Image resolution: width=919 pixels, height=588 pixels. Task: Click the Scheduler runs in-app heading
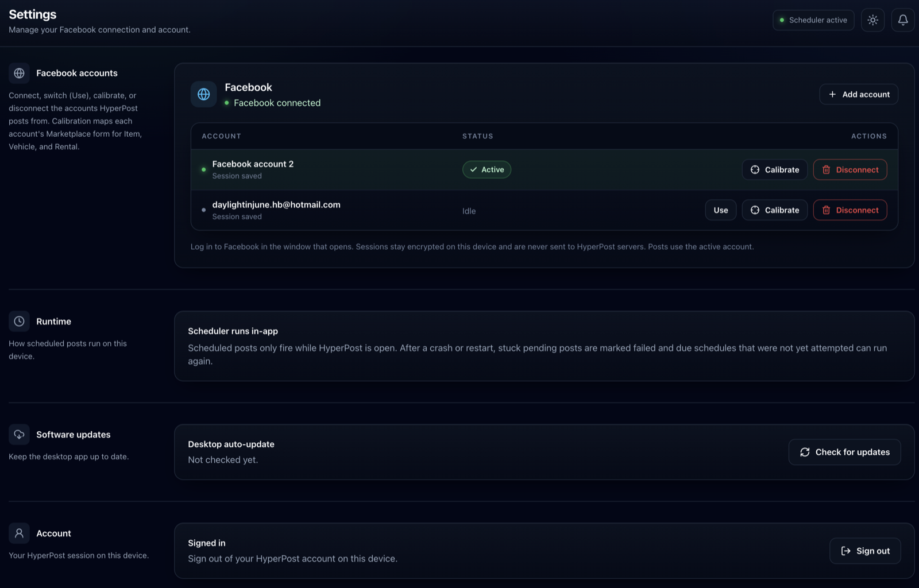tap(233, 331)
